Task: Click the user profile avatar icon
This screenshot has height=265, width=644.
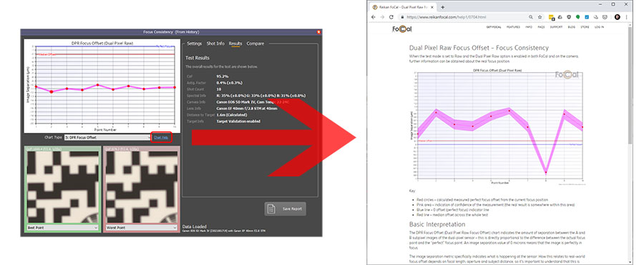Action: pyautogui.click(x=618, y=17)
